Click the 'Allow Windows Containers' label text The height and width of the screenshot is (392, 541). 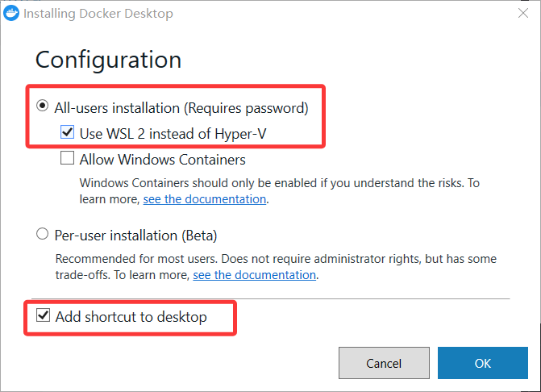[163, 160]
